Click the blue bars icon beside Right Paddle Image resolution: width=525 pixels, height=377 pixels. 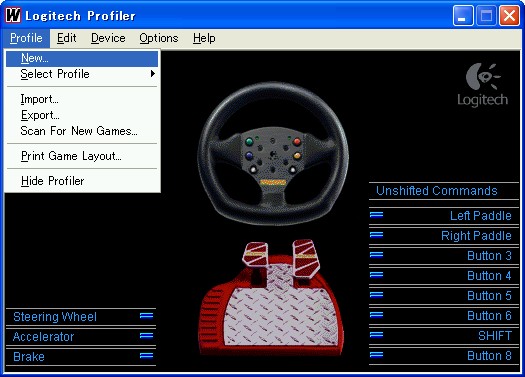pos(376,235)
